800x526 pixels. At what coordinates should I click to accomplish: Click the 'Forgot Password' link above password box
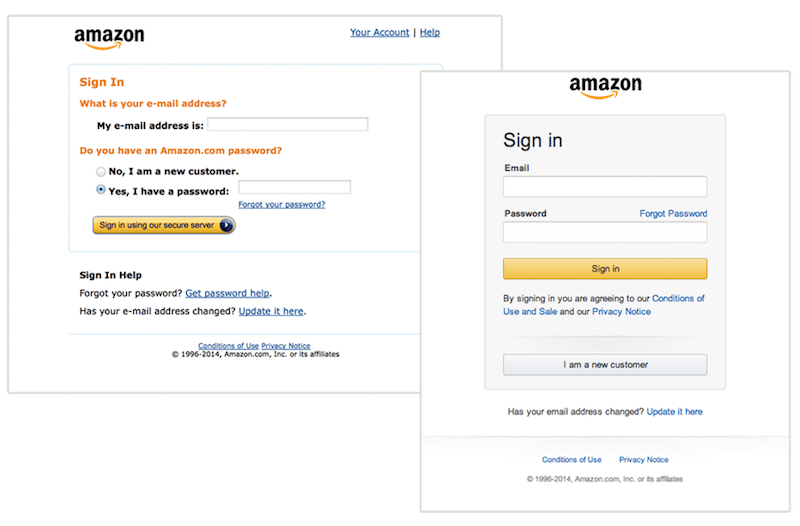pos(673,214)
